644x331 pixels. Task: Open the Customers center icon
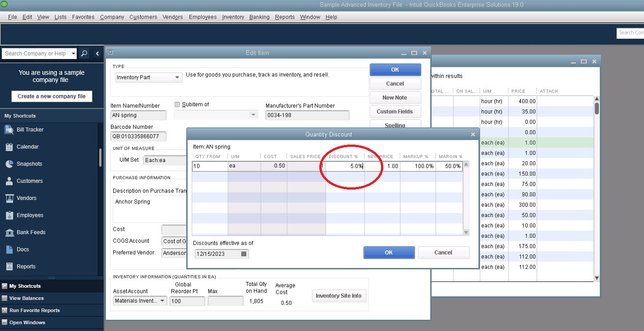point(10,181)
